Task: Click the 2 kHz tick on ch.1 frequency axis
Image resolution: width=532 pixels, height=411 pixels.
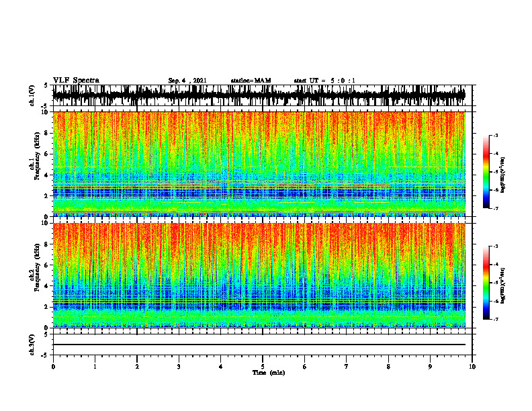Action: (47, 196)
